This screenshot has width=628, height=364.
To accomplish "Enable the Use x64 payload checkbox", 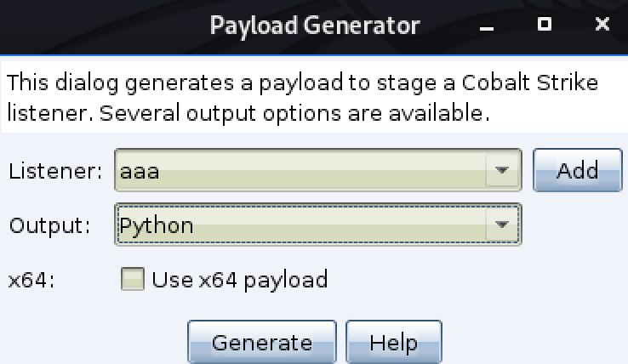I will [x=133, y=279].
